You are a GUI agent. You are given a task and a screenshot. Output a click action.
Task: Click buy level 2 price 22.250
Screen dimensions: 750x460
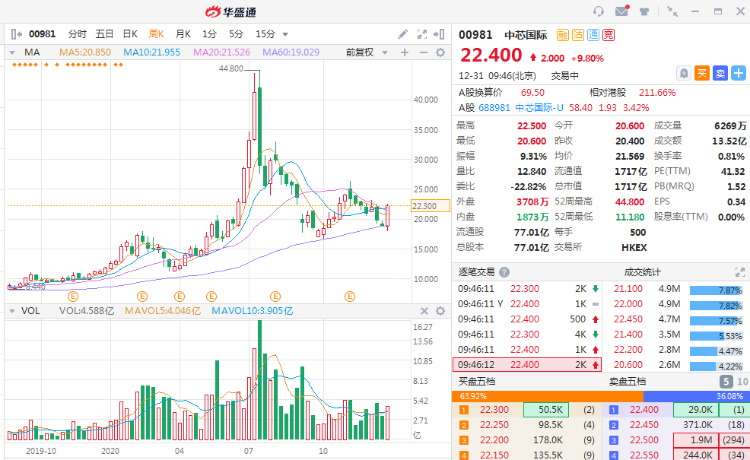[x=494, y=425]
